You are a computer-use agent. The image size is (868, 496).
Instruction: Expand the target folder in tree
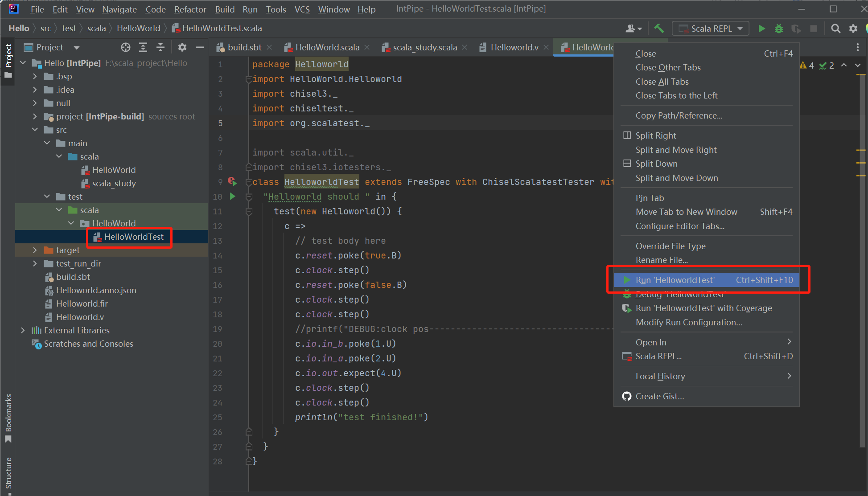35,250
